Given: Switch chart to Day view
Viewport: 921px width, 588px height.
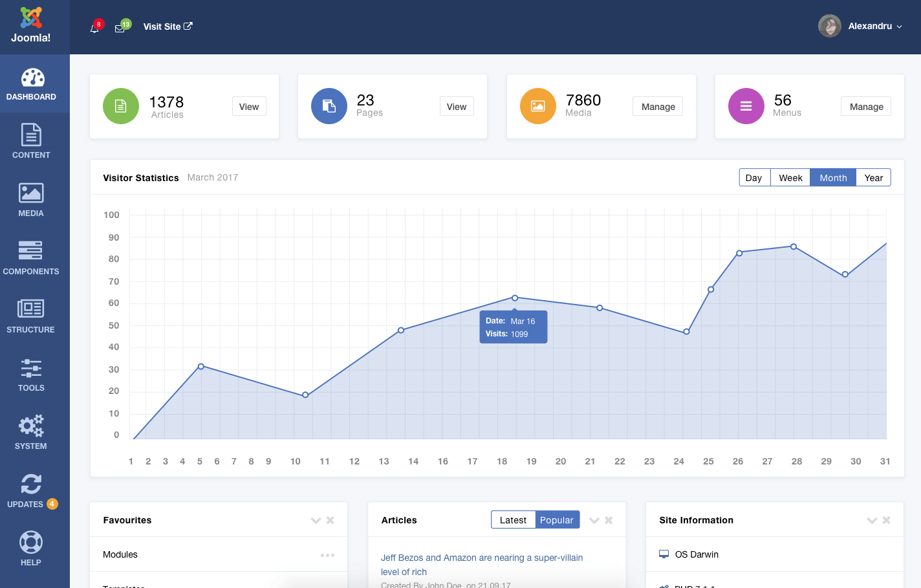Looking at the screenshot, I should point(754,178).
